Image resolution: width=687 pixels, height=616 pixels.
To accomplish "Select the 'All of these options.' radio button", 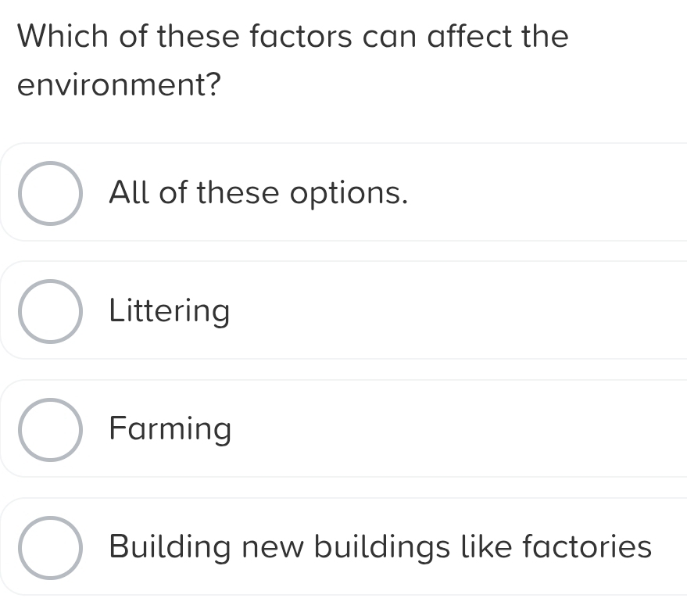I will [50, 193].
